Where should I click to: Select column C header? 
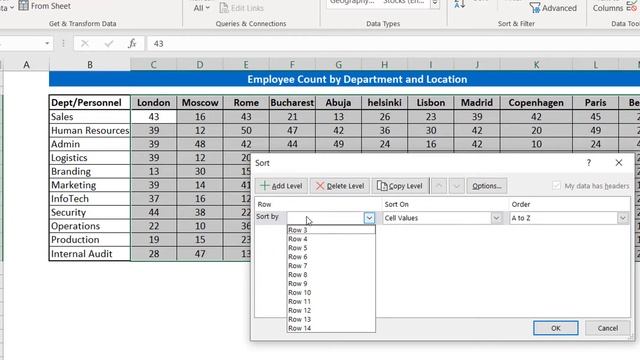(x=153, y=64)
